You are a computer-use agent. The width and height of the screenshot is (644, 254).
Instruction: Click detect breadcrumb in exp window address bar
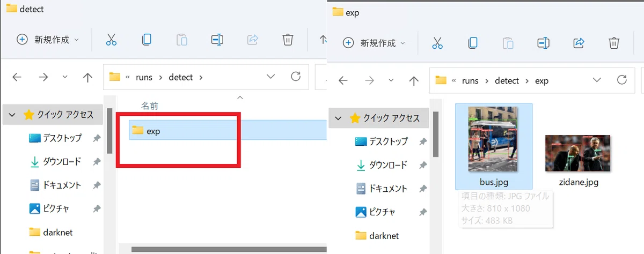(x=507, y=80)
